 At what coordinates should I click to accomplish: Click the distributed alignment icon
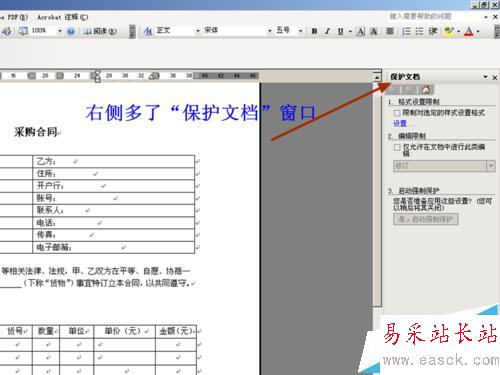pyautogui.click(x=390, y=31)
